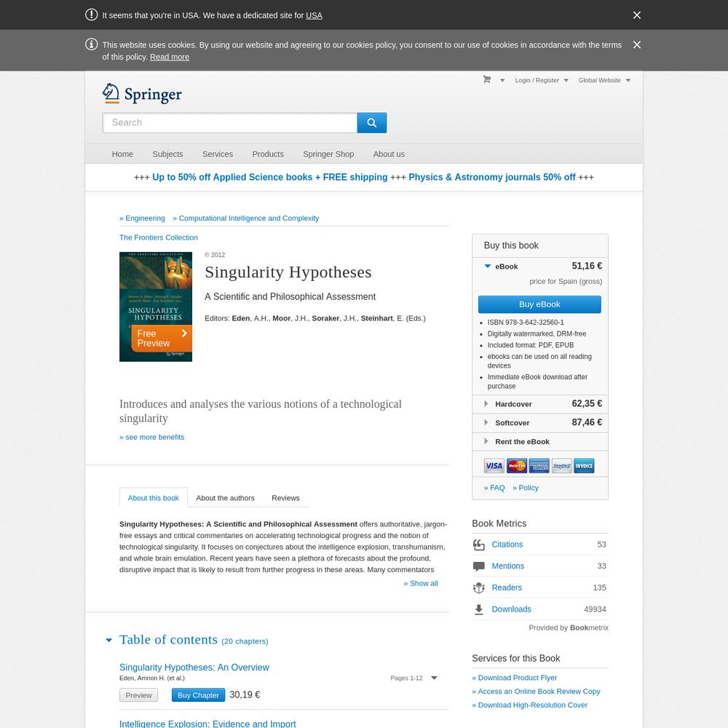This screenshot has height=728, width=728.
Task: Click into the Search input field
Action: click(230, 122)
